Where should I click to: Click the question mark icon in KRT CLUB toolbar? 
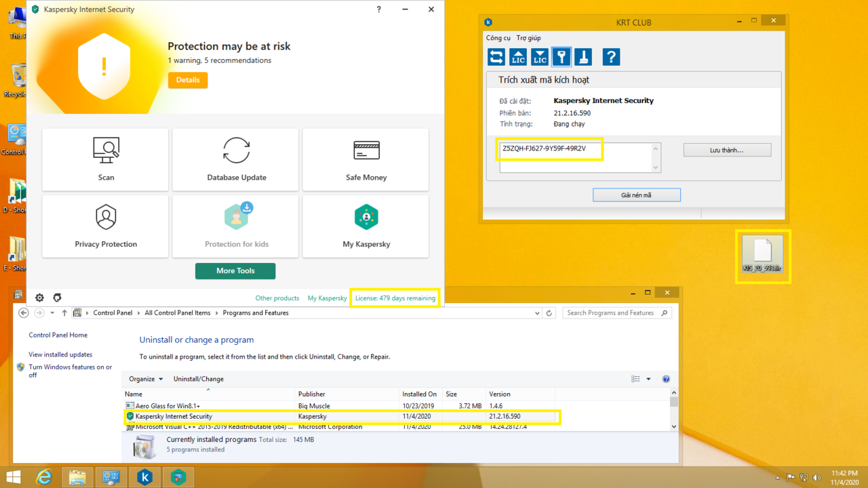pyautogui.click(x=612, y=57)
